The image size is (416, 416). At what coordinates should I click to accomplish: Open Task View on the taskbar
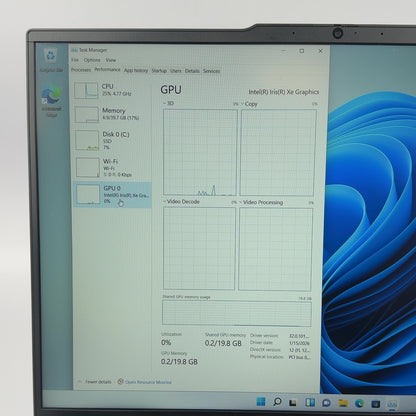[293, 403]
